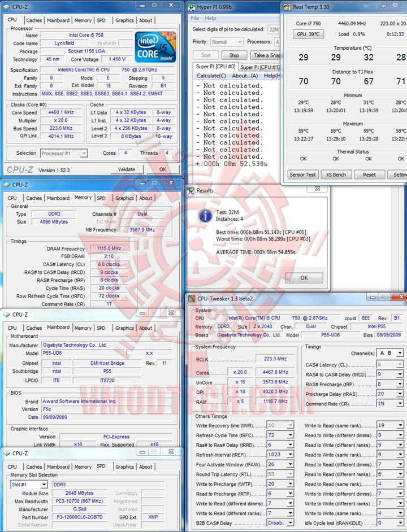407x532 pixels.
Task: Click the Core Speed value 4460.1 MHz
Action: coord(61,112)
